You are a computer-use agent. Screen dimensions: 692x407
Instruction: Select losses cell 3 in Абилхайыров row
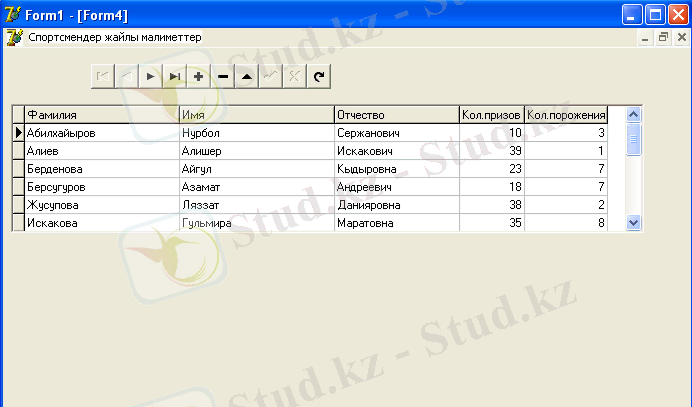pos(566,133)
